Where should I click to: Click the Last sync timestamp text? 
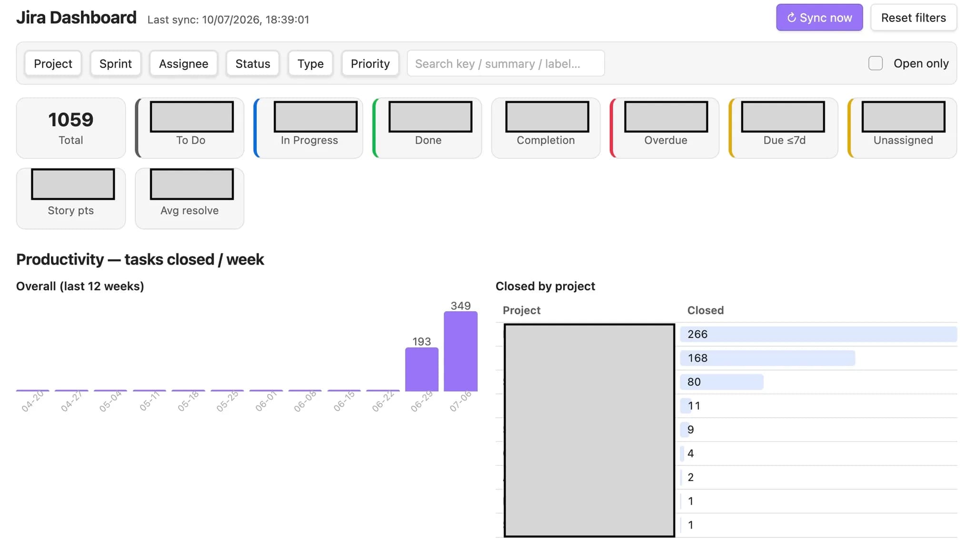(228, 20)
